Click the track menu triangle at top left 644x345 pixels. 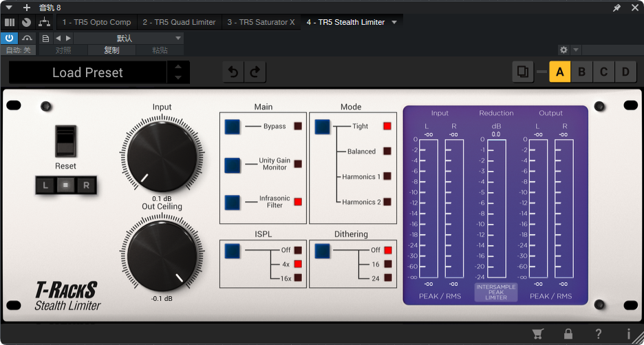pyautogui.click(x=10, y=8)
